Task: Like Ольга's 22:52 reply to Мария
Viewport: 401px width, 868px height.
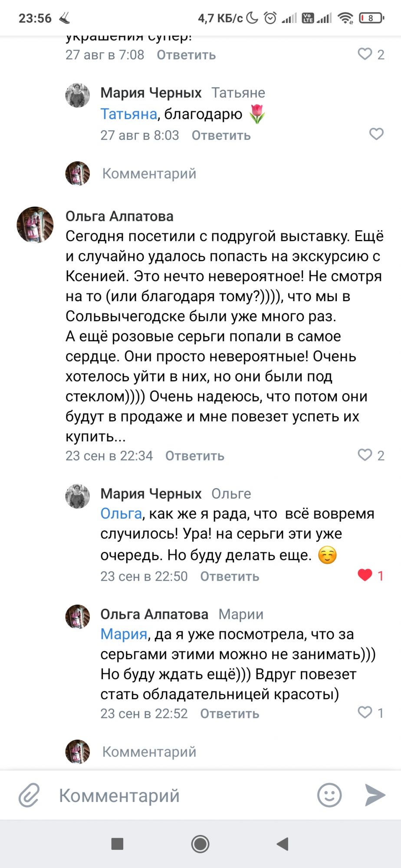Action: [x=365, y=712]
